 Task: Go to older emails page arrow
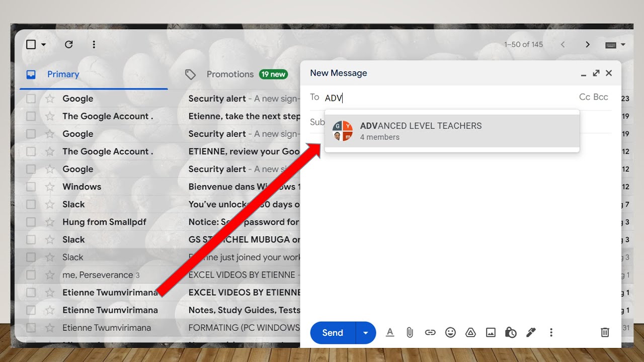click(x=587, y=44)
